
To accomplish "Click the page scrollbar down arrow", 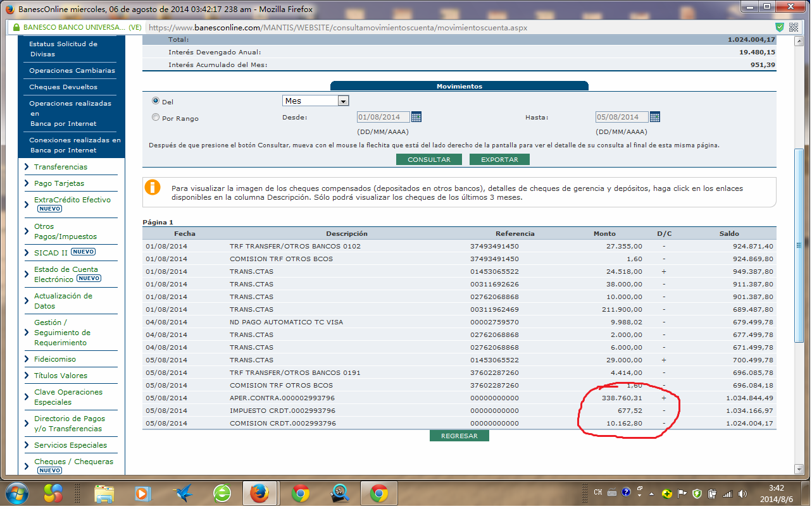I will pyautogui.click(x=799, y=470).
